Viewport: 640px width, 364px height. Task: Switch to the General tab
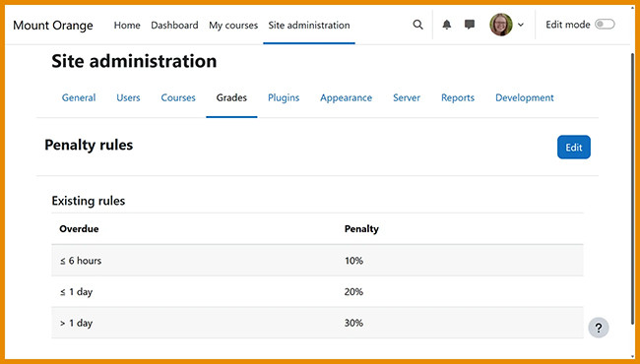(x=79, y=97)
